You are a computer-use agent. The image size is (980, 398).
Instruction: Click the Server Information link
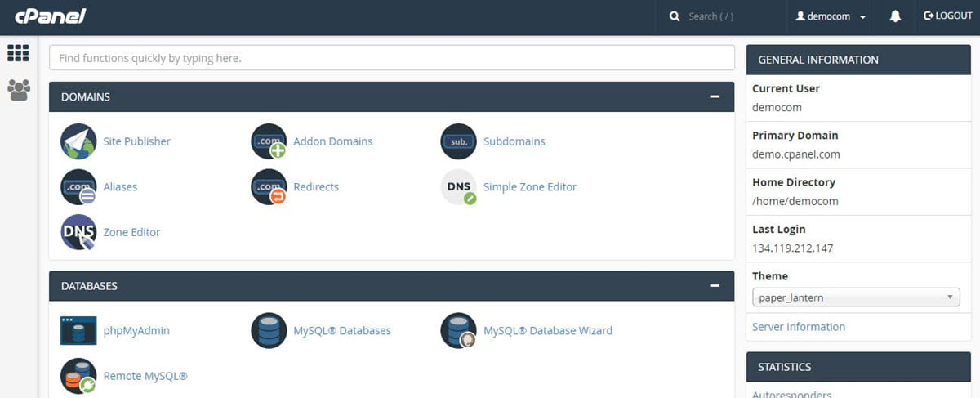tap(799, 327)
